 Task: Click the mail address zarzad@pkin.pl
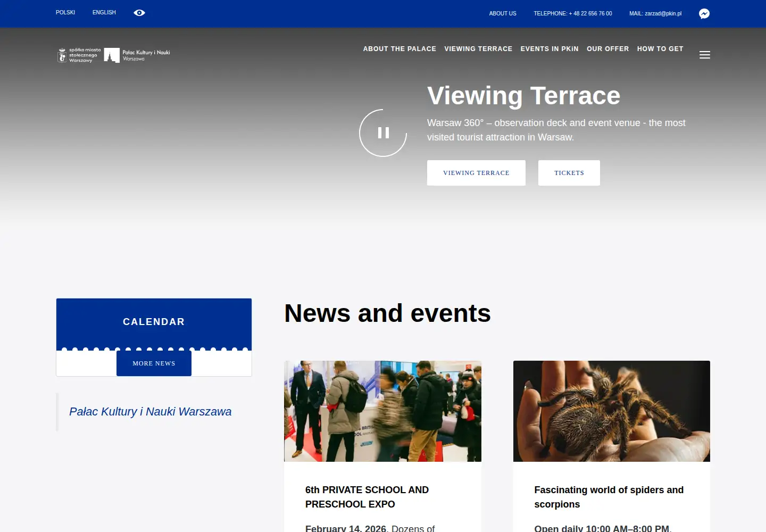tap(655, 14)
